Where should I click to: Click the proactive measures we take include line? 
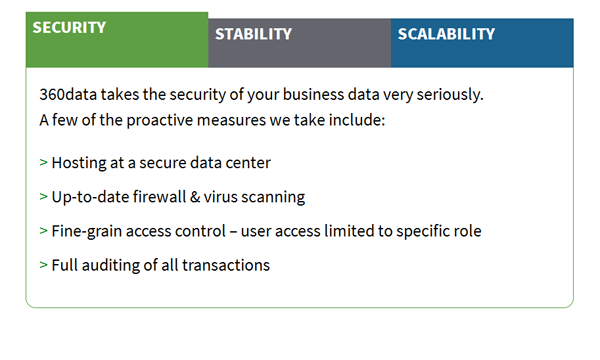pyautogui.click(x=212, y=120)
